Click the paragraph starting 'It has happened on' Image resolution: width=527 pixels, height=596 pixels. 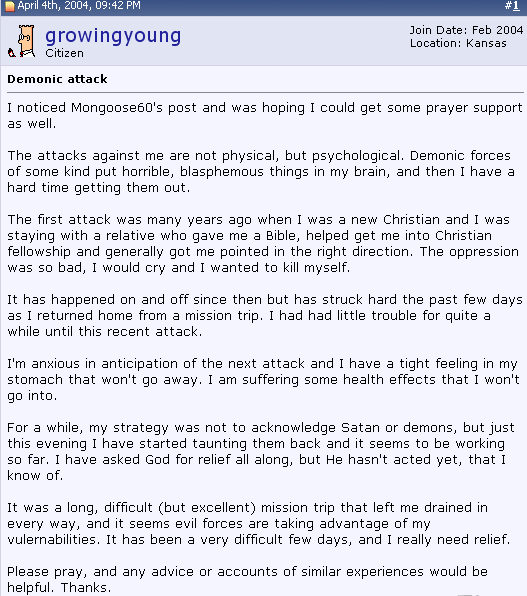click(265, 315)
